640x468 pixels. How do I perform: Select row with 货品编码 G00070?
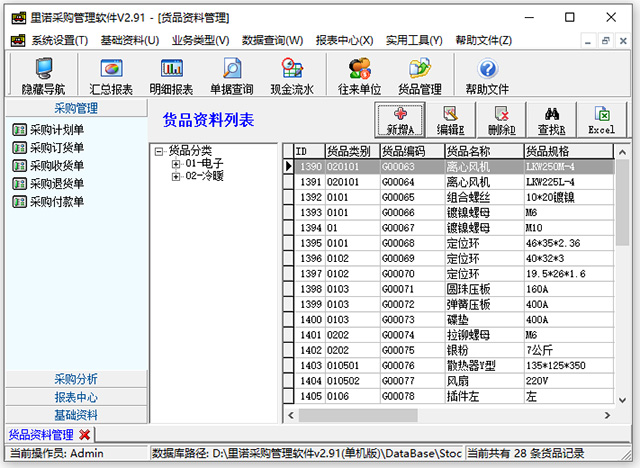(411, 273)
